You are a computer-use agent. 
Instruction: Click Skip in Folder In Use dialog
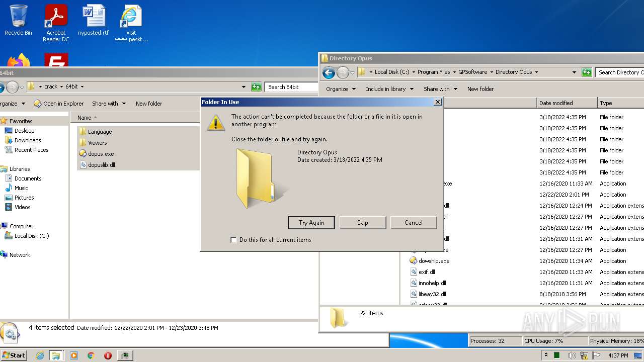(363, 223)
